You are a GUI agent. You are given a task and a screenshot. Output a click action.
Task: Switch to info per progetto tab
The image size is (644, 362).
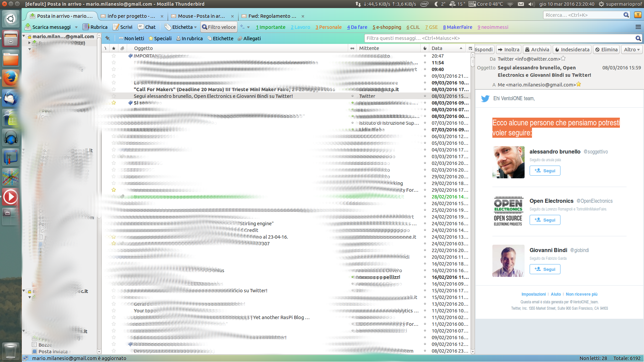131,16
